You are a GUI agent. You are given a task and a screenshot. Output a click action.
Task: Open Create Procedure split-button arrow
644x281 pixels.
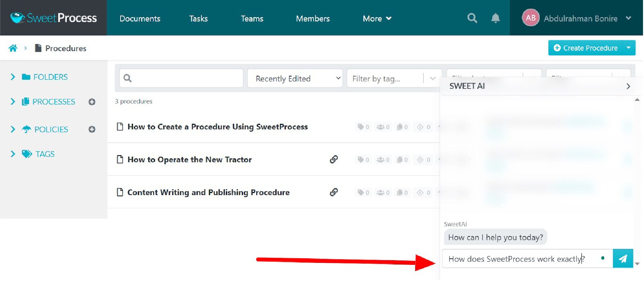(x=629, y=48)
